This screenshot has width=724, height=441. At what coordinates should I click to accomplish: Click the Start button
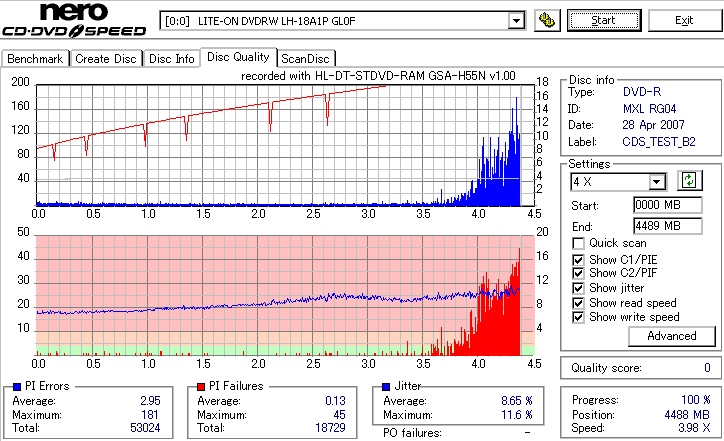604,21
